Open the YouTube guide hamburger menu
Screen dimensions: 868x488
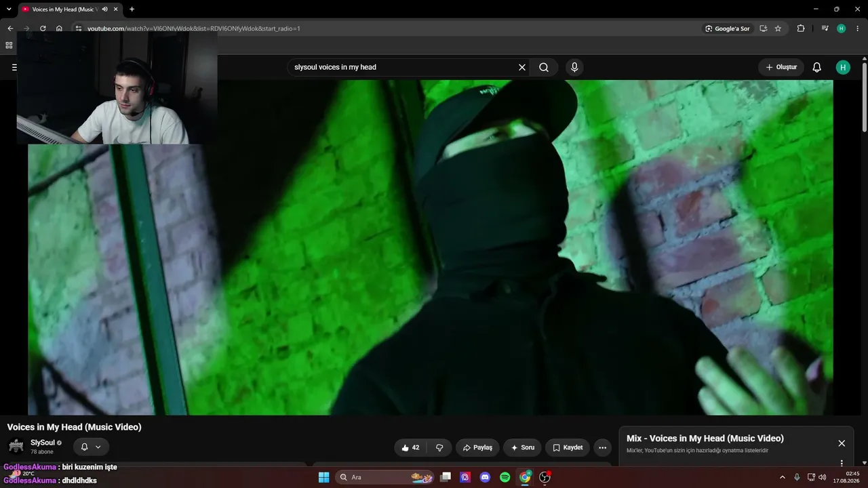[x=14, y=67]
